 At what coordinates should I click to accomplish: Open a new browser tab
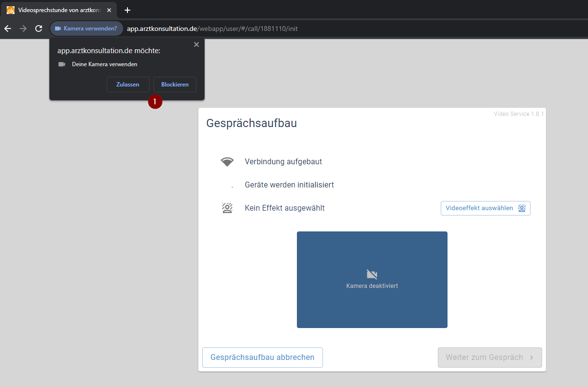pos(127,10)
